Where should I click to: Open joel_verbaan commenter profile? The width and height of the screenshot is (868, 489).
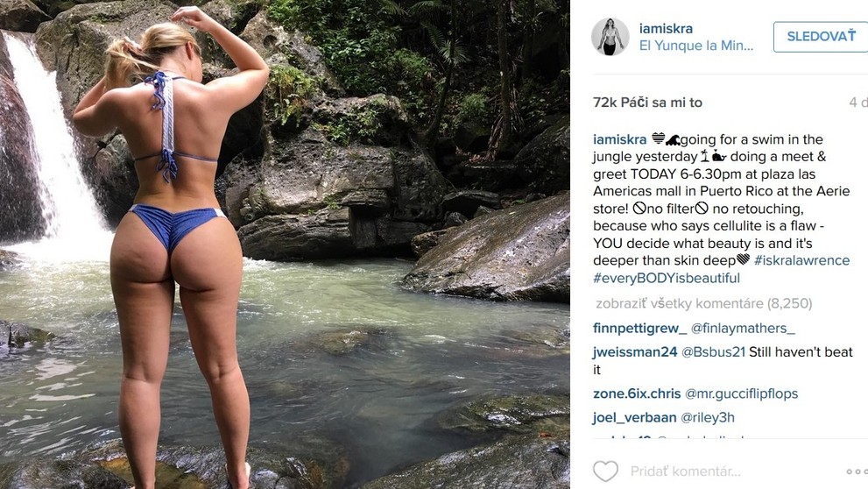pos(634,417)
